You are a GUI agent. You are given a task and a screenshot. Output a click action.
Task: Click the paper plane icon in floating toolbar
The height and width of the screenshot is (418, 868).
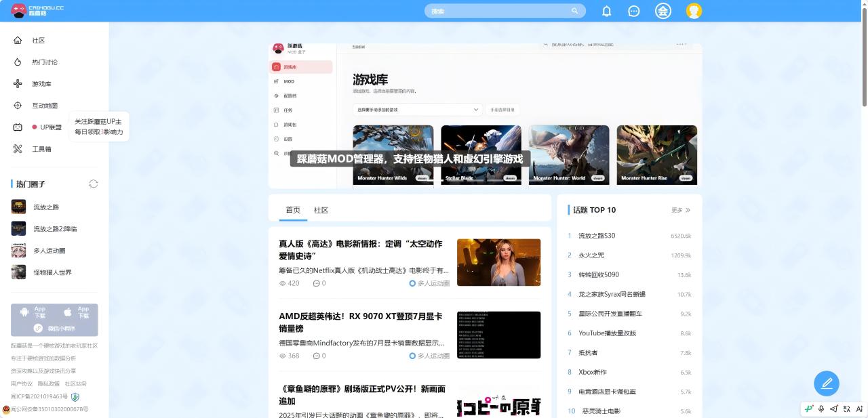coord(834,409)
